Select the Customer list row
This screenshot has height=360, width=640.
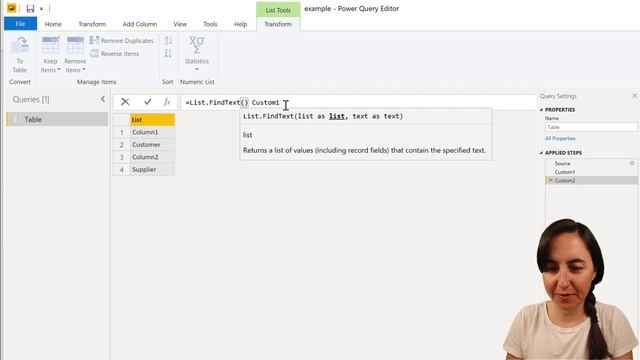point(152,144)
